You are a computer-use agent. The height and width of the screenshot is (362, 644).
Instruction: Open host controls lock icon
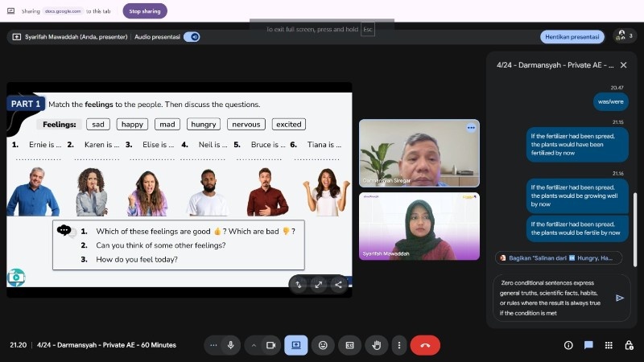click(629, 345)
